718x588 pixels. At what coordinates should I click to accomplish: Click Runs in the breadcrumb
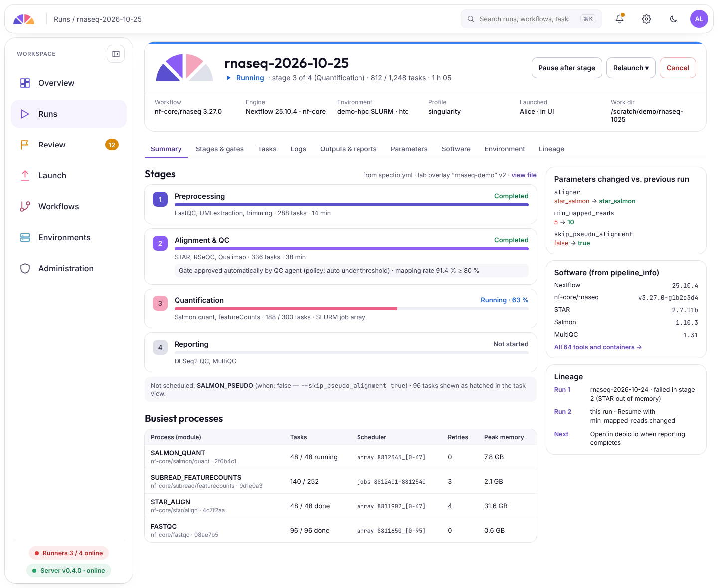click(x=62, y=19)
